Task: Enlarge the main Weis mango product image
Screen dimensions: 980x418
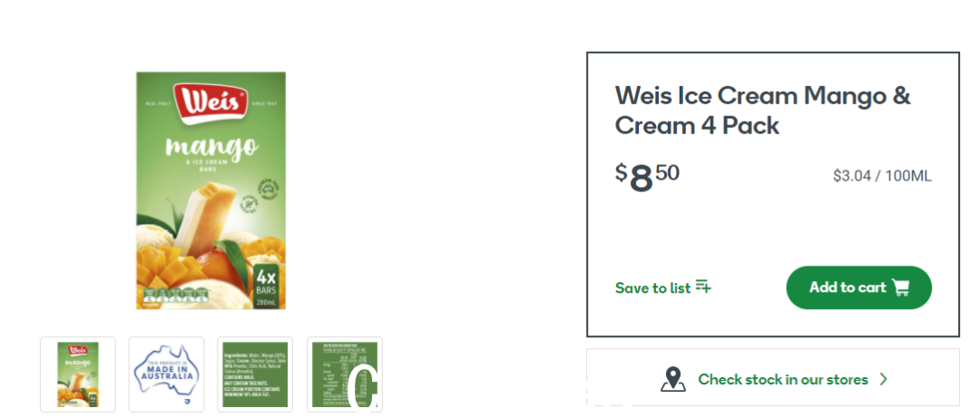Action: (211, 190)
